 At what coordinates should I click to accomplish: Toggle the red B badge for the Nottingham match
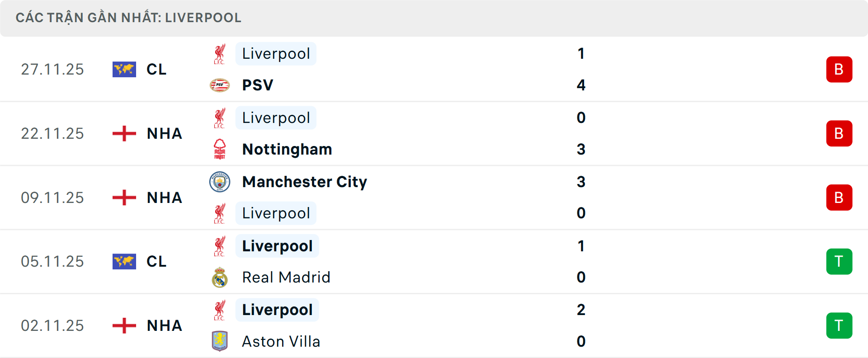(x=840, y=133)
